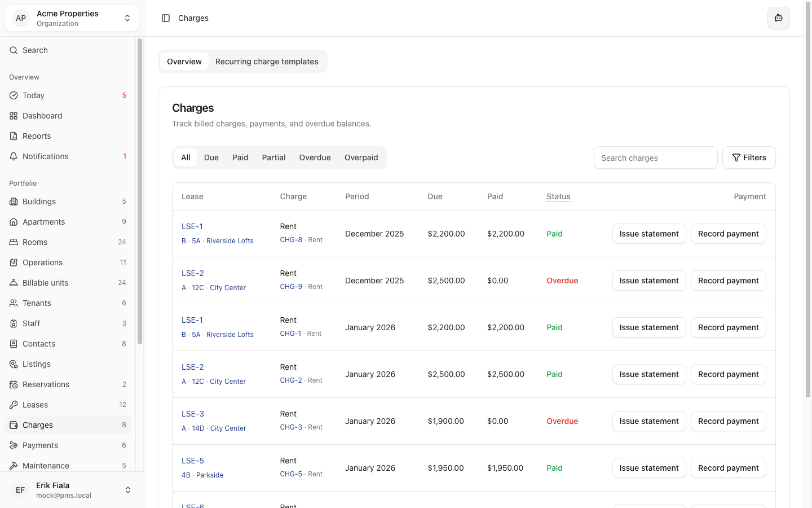Select the Leases key icon

[14, 405]
